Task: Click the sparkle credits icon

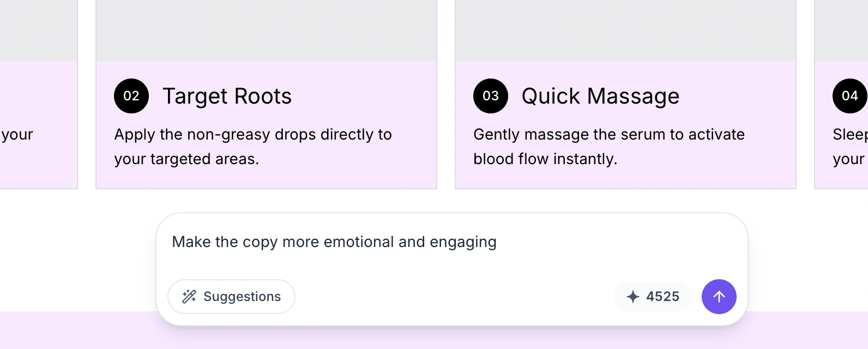Action: 632,297
